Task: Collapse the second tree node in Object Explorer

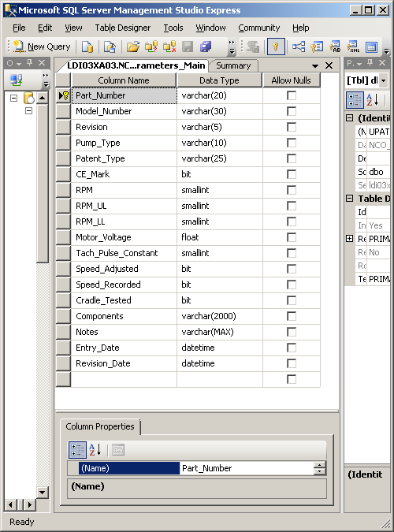Action: point(29,110)
